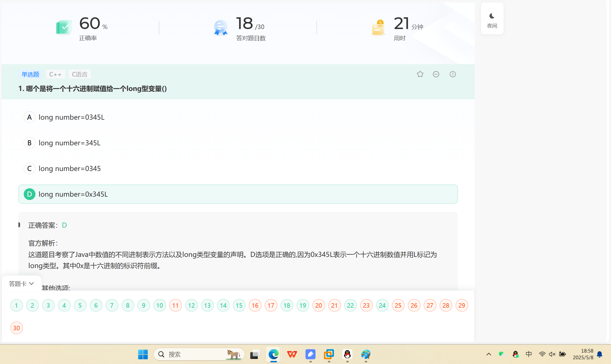Select option C radio circle

coord(29,168)
